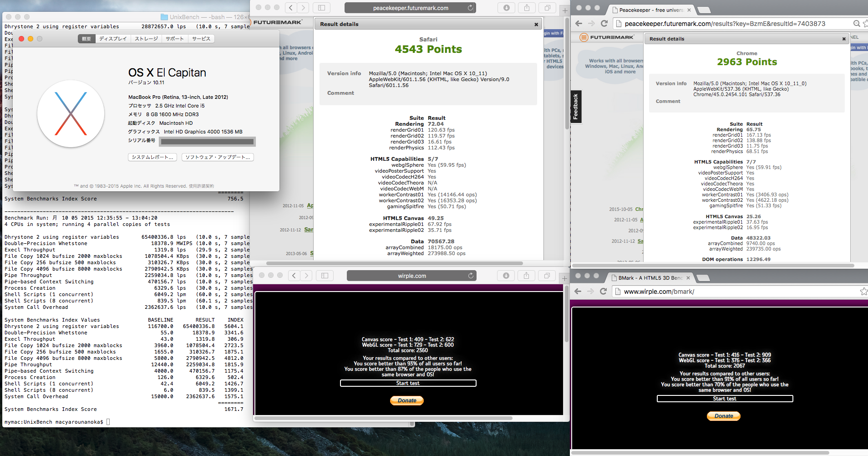The height and width of the screenshot is (456, 868).
Task: Go back in the Chrome BMark window
Action: point(578,292)
